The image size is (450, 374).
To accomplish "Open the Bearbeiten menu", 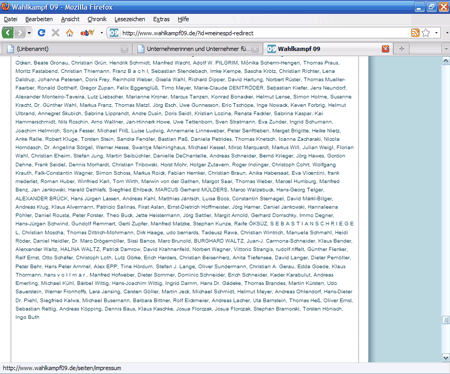I will click(39, 19).
